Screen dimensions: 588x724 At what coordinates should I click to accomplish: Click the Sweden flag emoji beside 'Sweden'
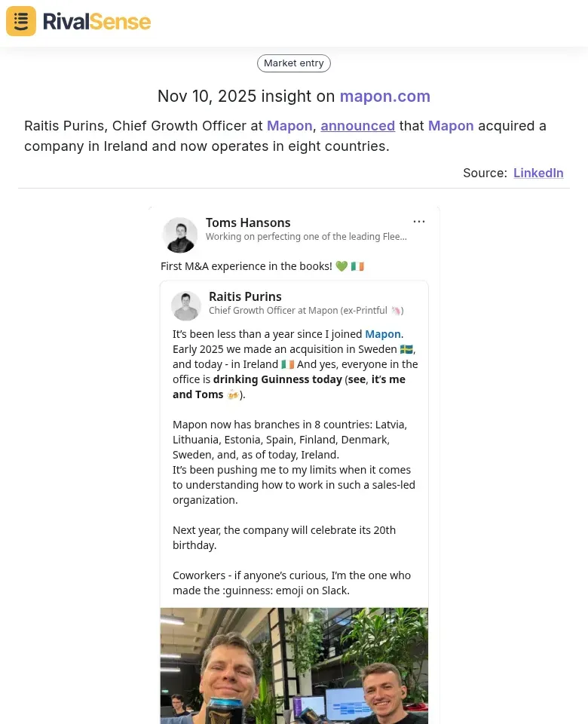(x=406, y=348)
